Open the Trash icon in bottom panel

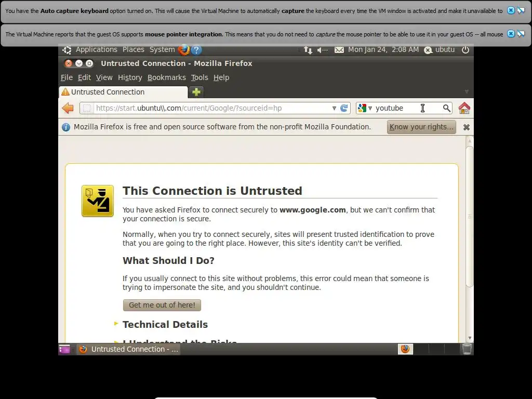[x=467, y=349]
